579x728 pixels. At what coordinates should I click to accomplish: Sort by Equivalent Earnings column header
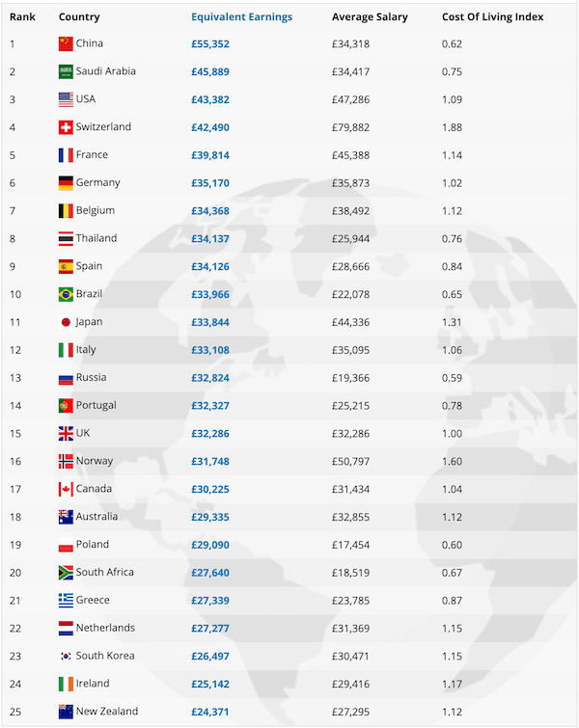[241, 17]
